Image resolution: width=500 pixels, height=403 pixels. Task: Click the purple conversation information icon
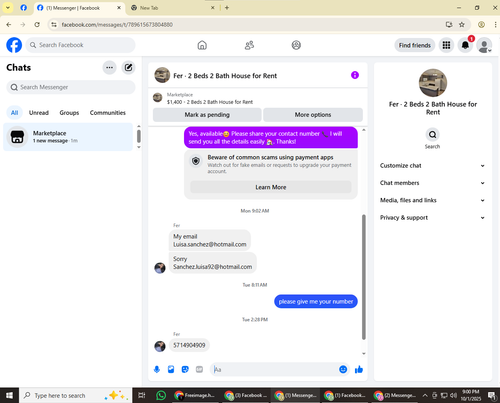[x=355, y=75]
